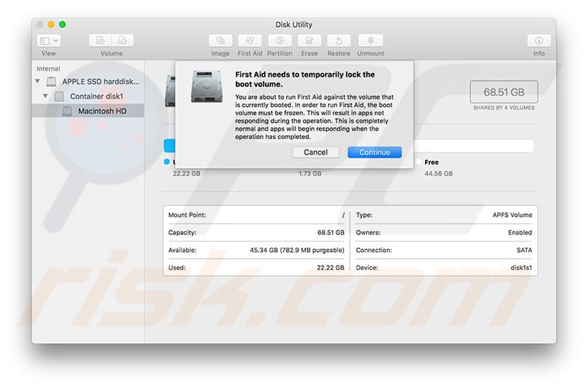The height and width of the screenshot is (389, 588).
Task: Click the Internal sidebar heading
Action: (48, 68)
